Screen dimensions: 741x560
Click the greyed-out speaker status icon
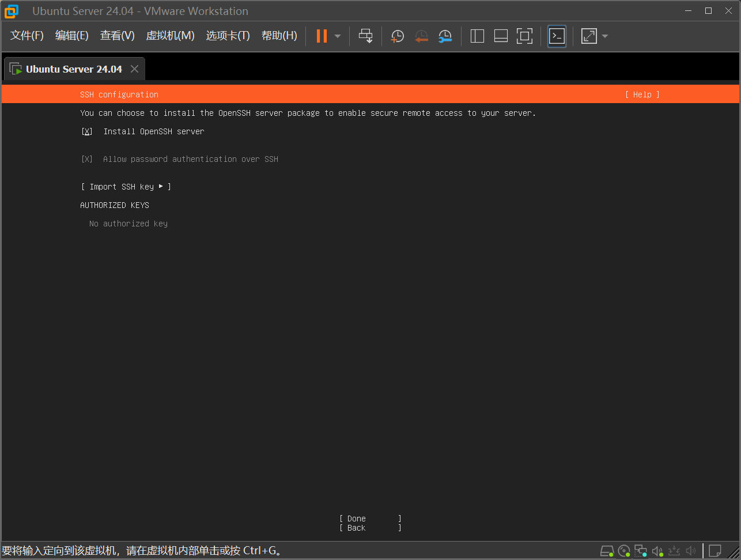pyautogui.click(x=691, y=551)
